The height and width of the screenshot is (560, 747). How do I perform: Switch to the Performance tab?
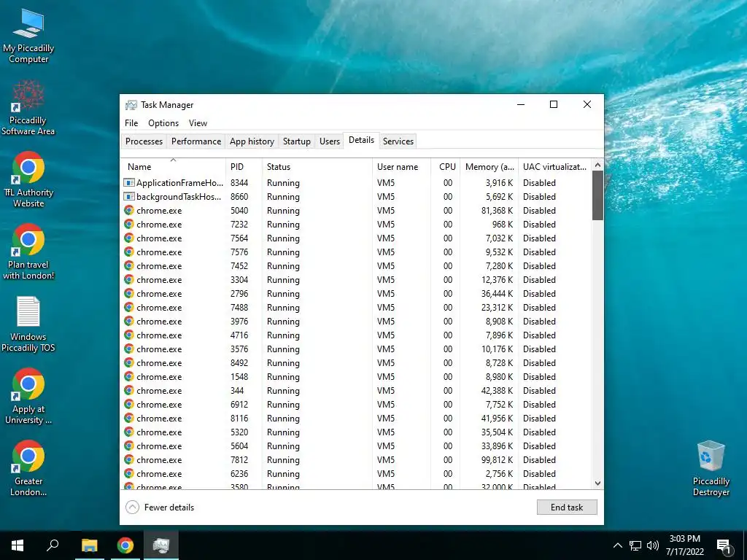click(196, 141)
